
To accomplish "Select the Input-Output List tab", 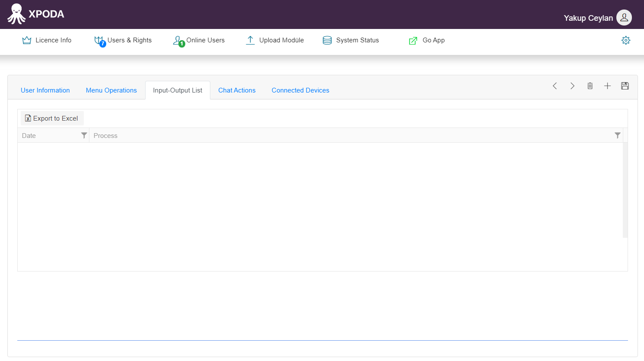I will tap(178, 90).
